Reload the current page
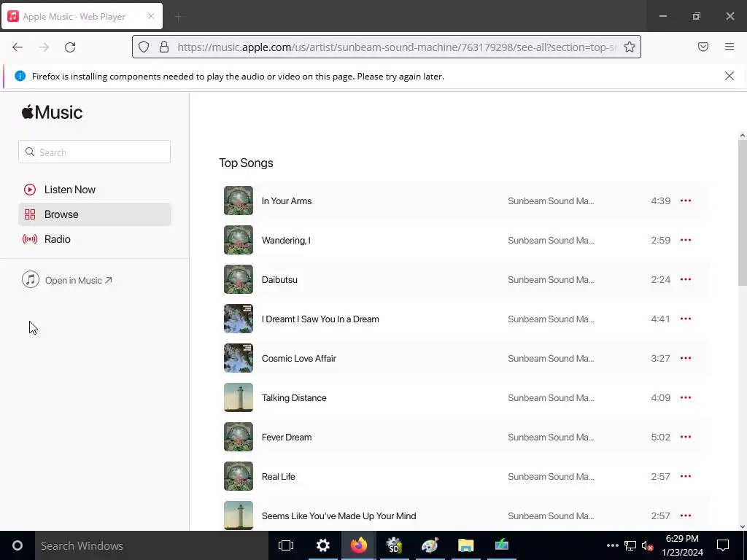Viewport: 747px width, 560px height. click(x=70, y=47)
